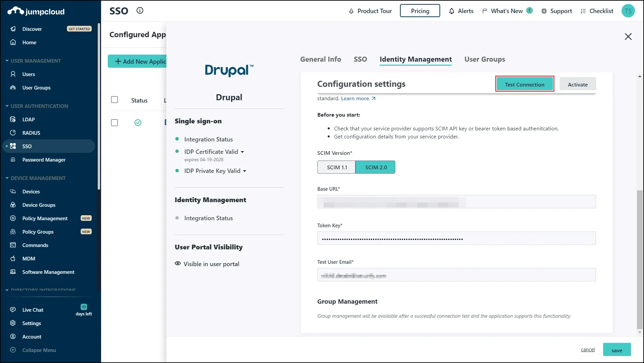Click the GET STARTED badge
The height and width of the screenshot is (363, 644).
coord(79,29)
